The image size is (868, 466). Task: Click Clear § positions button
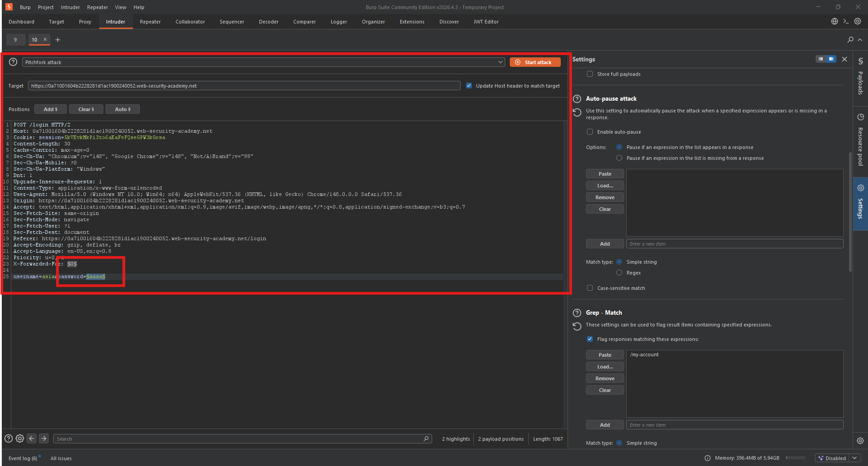pos(86,109)
